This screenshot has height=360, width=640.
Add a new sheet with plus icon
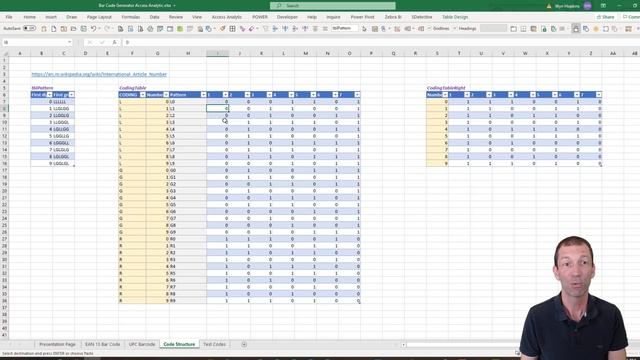pyautogui.click(x=244, y=344)
